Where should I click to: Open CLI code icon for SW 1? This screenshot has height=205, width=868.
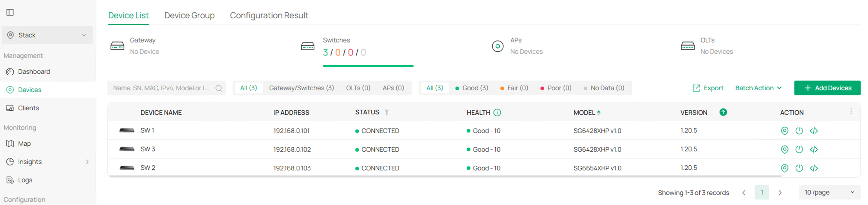pyautogui.click(x=814, y=131)
